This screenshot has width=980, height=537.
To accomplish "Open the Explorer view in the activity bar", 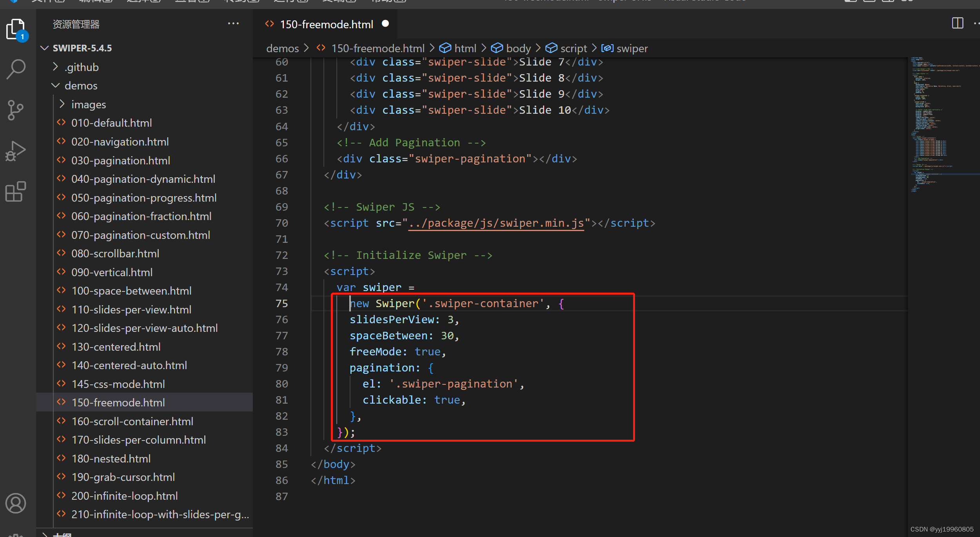I will pyautogui.click(x=16, y=29).
